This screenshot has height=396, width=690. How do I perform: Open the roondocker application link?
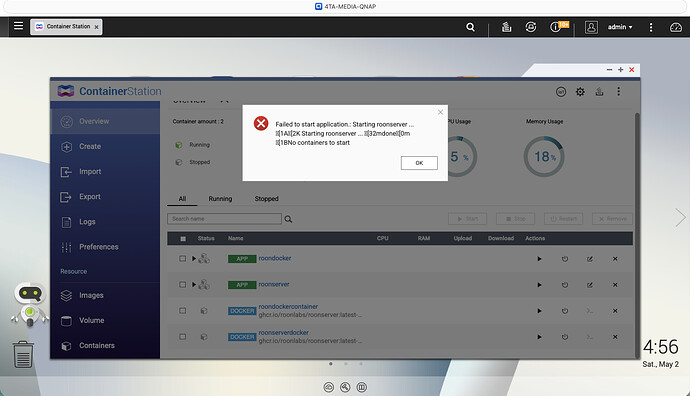(x=275, y=258)
